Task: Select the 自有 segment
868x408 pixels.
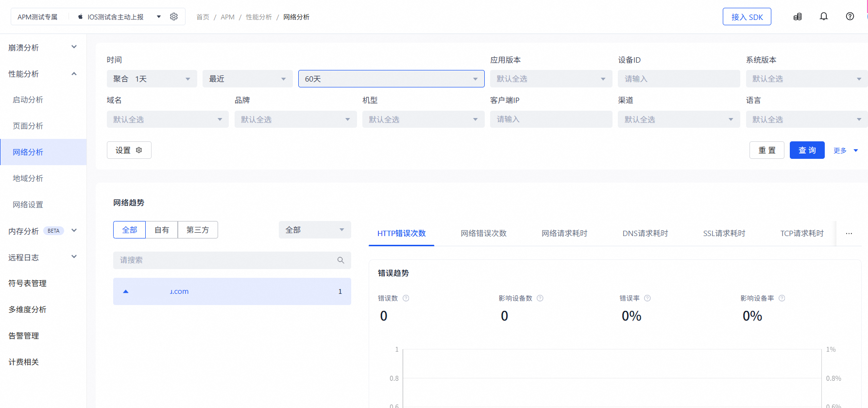Action: 162,230
